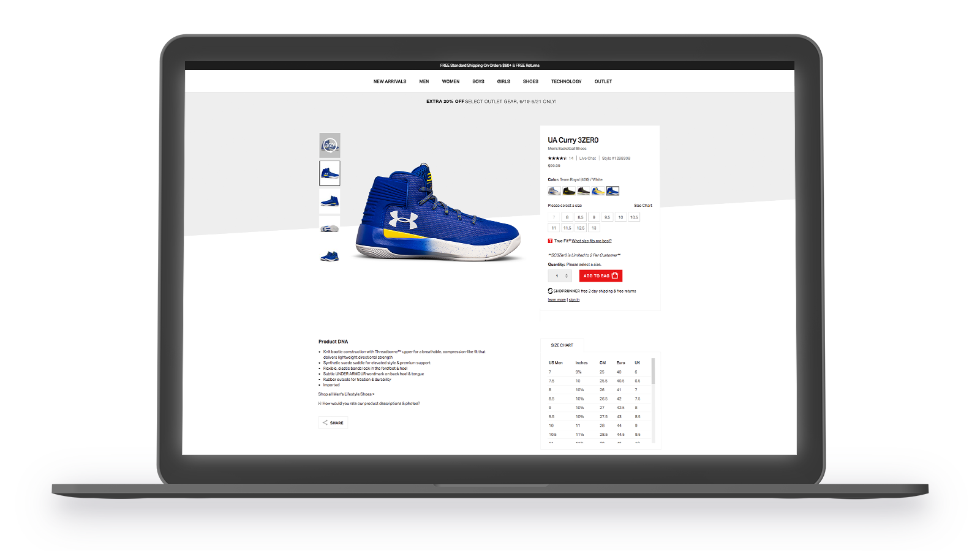Adjust the quantity stepper arrows
This screenshot has height=551, width=980.
[567, 276]
